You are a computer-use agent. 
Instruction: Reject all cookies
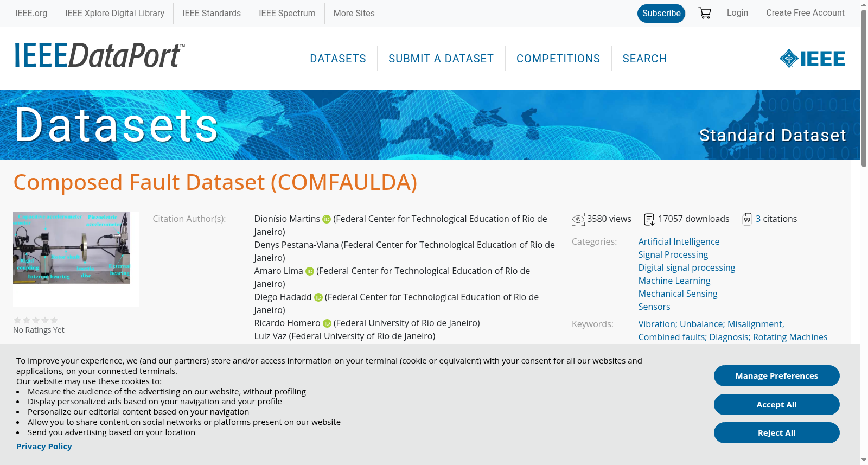[777, 433]
